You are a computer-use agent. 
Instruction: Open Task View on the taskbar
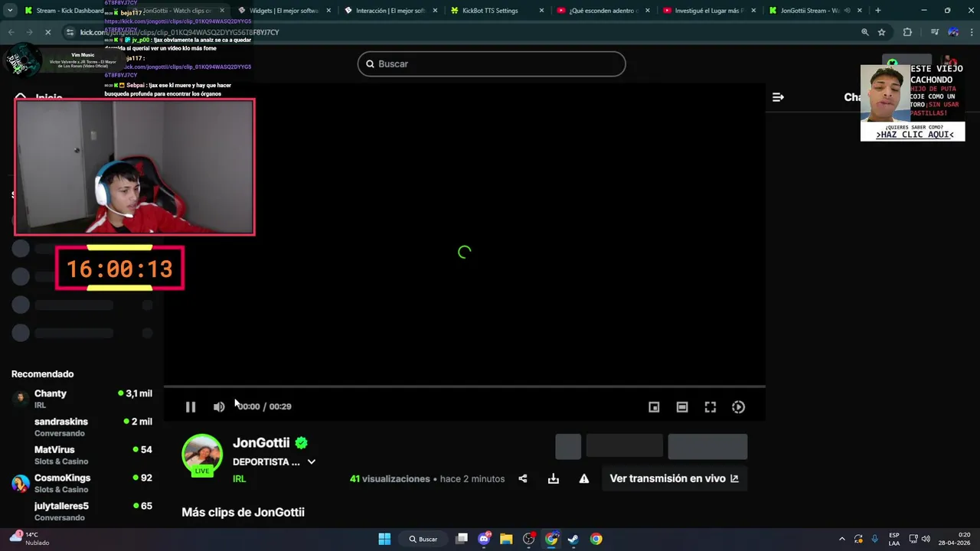pyautogui.click(x=462, y=539)
